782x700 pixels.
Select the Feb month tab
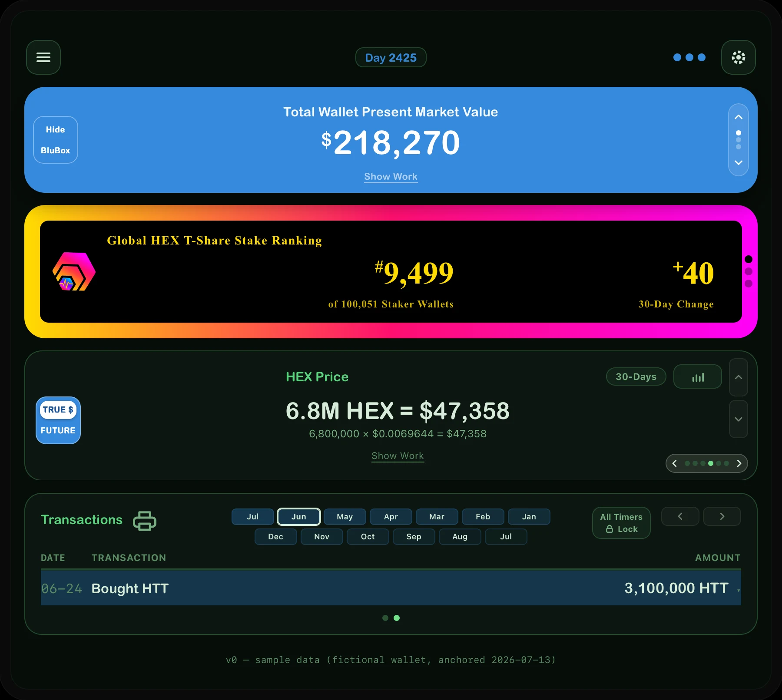[x=483, y=517]
